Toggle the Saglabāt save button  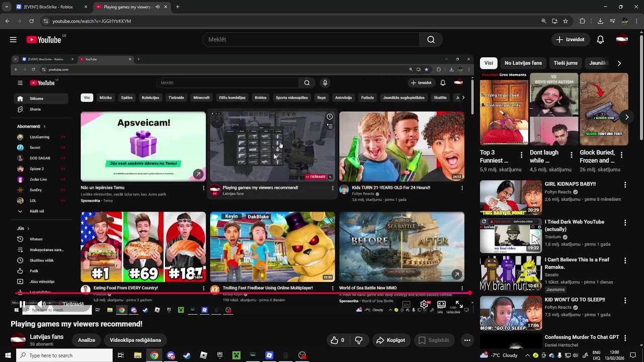coord(433,340)
